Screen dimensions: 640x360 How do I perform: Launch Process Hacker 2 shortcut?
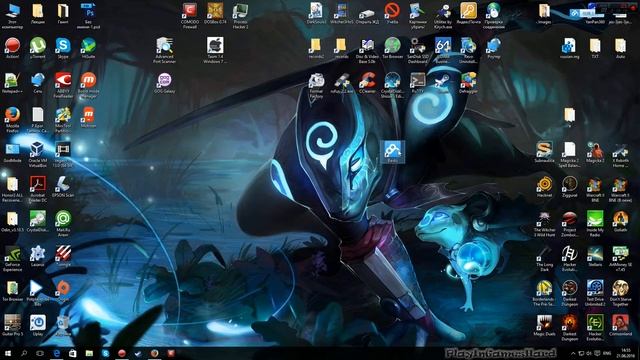240,16
